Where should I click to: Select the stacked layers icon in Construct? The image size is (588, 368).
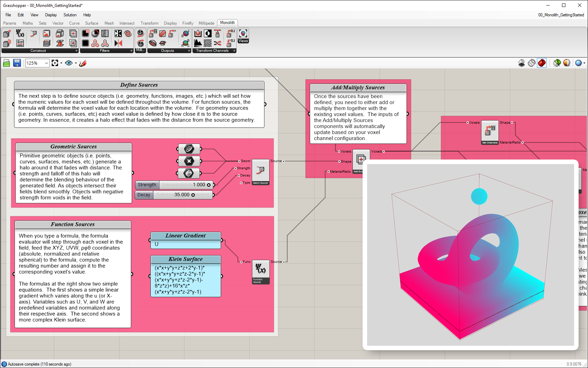pyautogui.click(x=46, y=43)
